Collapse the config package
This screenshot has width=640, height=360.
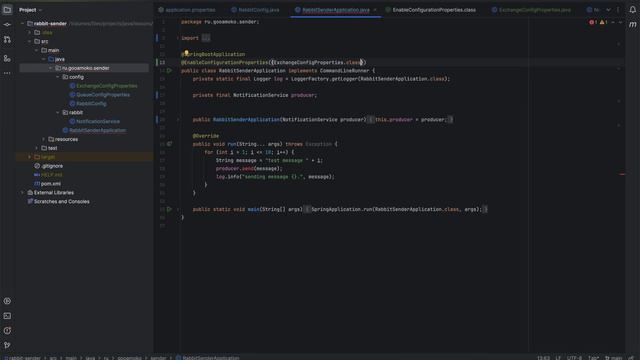coord(58,77)
